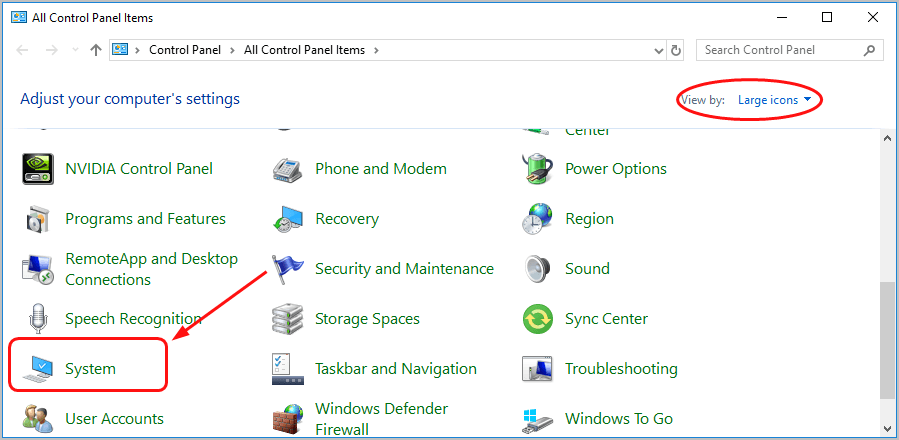Maximize the Control Panel window
The width and height of the screenshot is (899, 440).
point(827,17)
